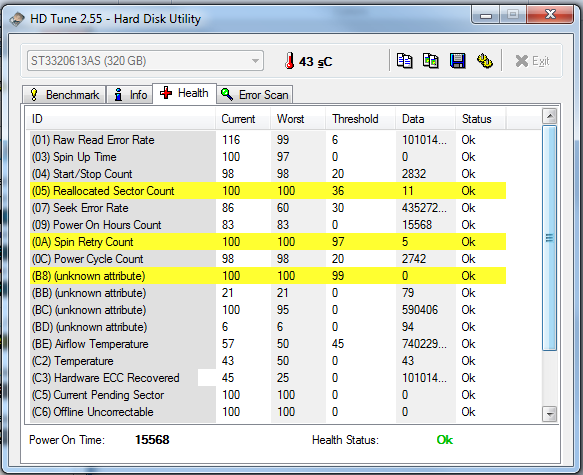Image resolution: width=583 pixels, height=475 pixels.
Task: Click the red cross Health tab icon
Action: [166, 93]
